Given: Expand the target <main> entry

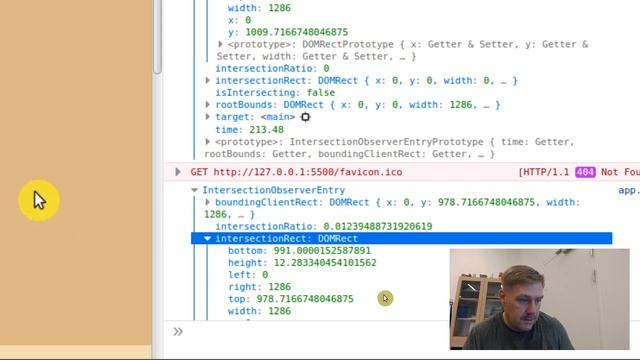Looking at the screenshot, I should pyautogui.click(x=208, y=117).
